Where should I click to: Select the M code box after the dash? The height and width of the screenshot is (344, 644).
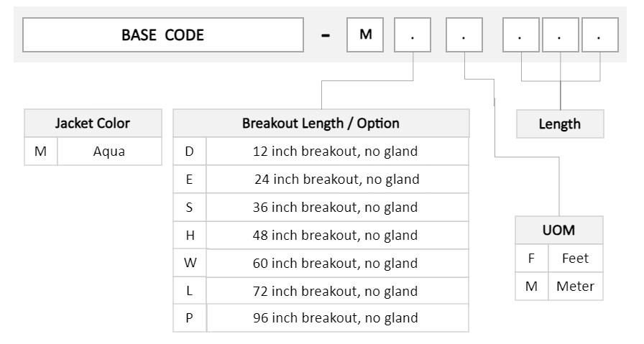click(365, 35)
